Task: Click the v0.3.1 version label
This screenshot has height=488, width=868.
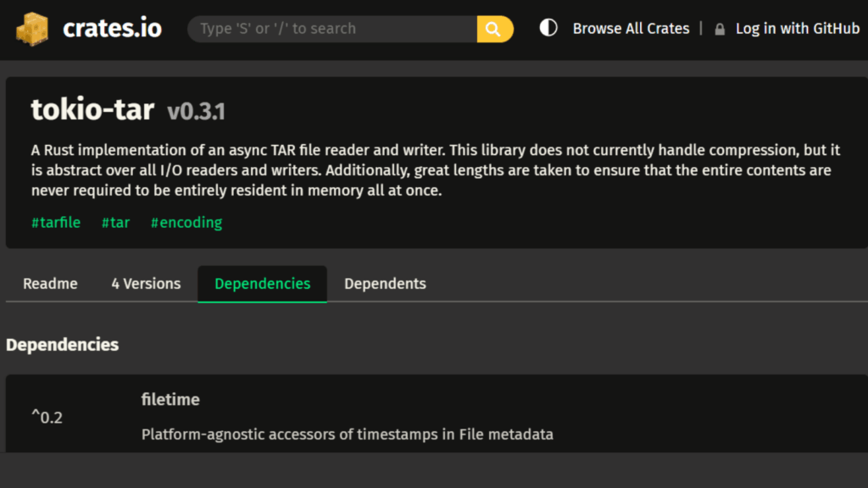Action: click(196, 111)
